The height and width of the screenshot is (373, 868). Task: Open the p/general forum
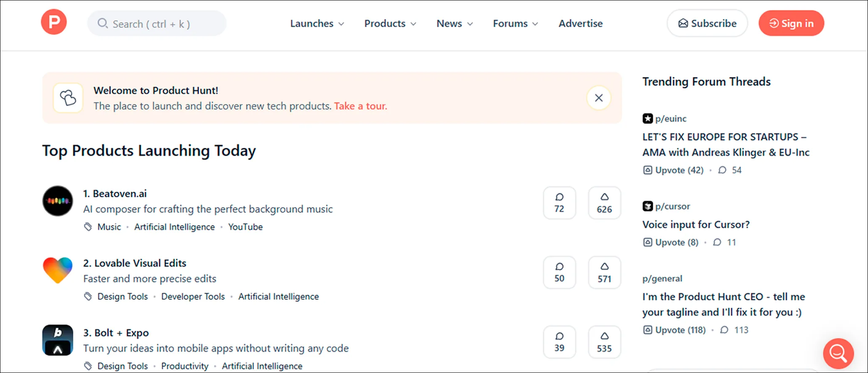[x=662, y=278]
